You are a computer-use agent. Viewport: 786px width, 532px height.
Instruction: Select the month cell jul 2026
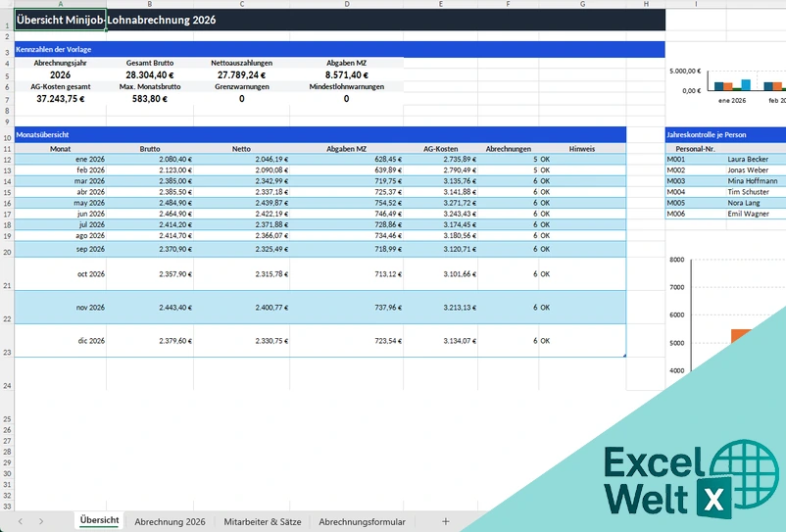[x=60, y=225]
